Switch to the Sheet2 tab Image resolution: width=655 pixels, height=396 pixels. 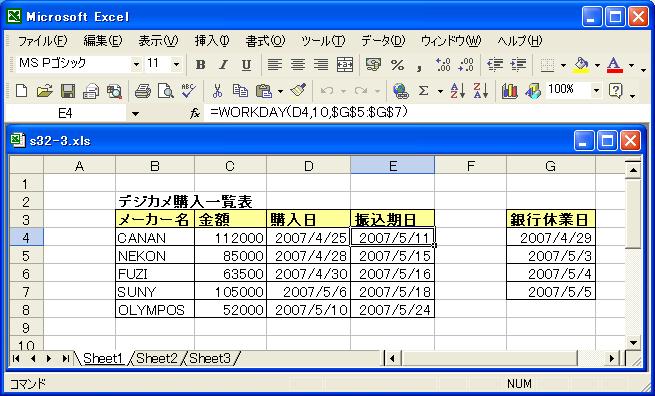[x=157, y=358]
